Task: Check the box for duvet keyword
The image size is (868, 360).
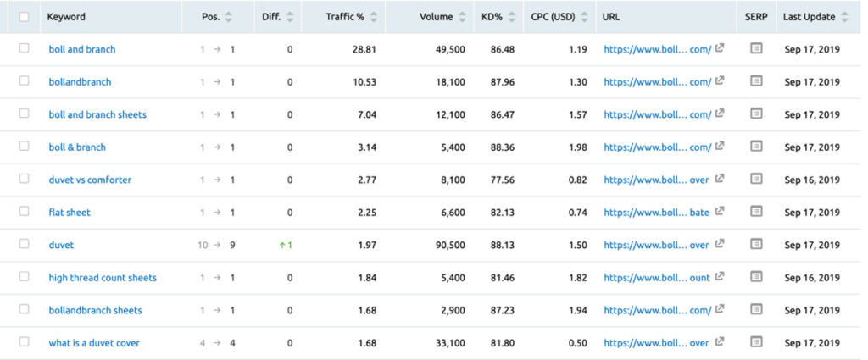Action: tap(24, 244)
